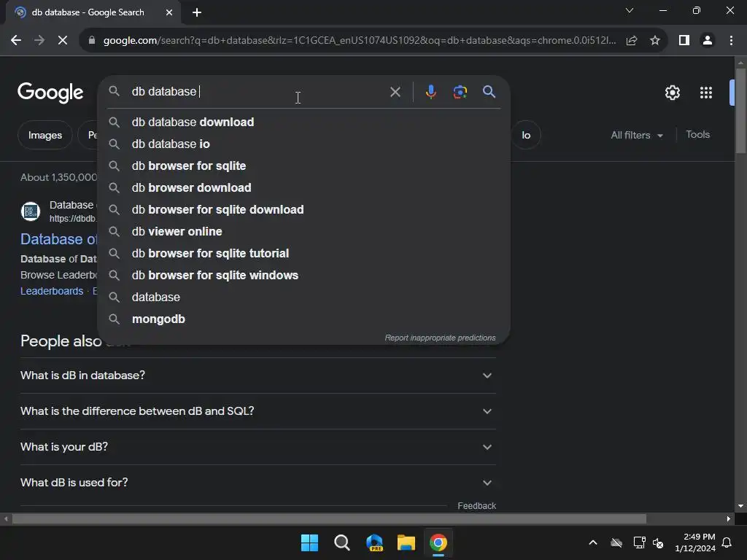Choose suggestion db browser download
The width and height of the screenshot is (747, 560).
(303, 187)
